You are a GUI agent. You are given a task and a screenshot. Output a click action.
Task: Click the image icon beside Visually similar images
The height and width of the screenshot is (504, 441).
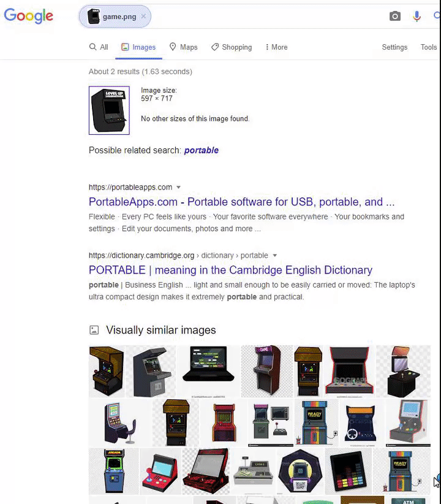pyautogui.click(x=94, y=330)
